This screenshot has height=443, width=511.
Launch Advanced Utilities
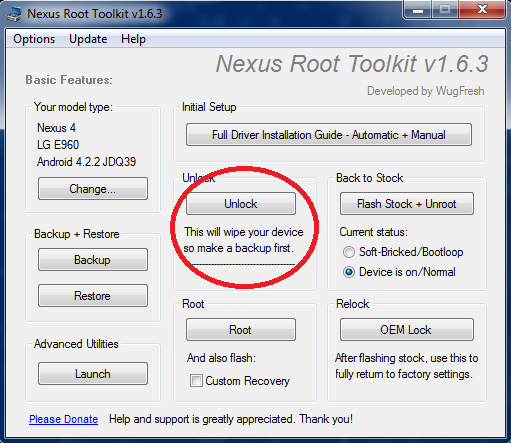pyautogui.click(x=93, y=374)
